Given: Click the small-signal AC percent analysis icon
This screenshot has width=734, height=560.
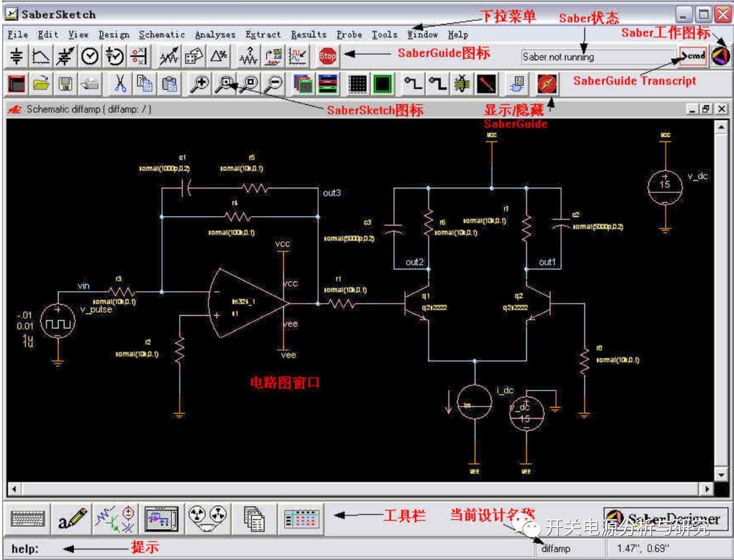Looking at the screenshot, I should 139,56.
